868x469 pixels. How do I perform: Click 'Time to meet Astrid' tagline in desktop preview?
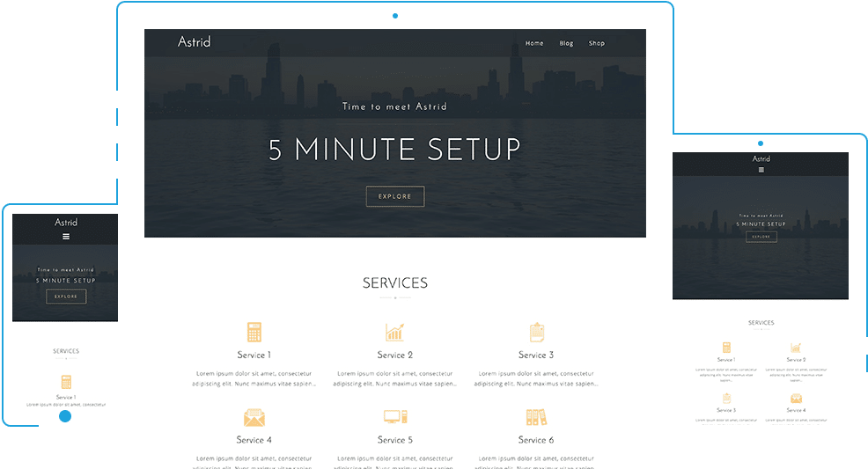[394, 106]
